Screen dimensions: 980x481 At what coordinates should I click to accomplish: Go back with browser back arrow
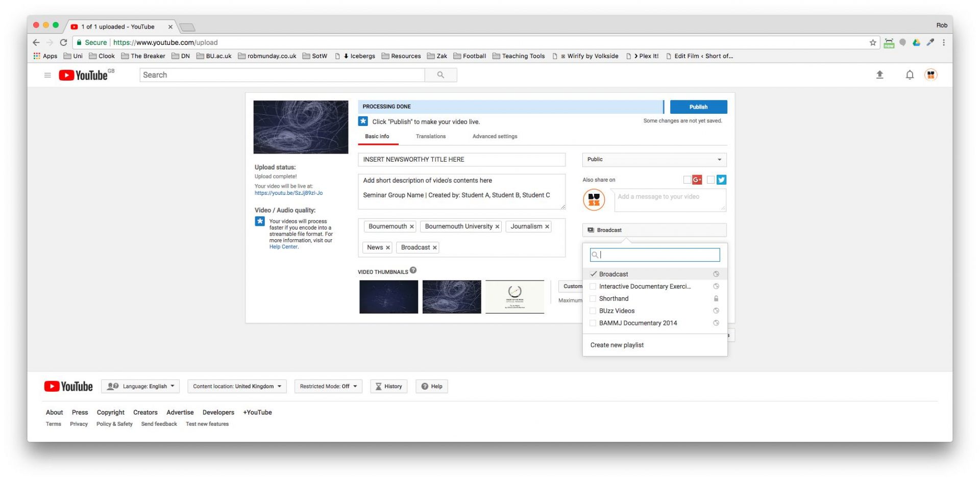point(36,42)
